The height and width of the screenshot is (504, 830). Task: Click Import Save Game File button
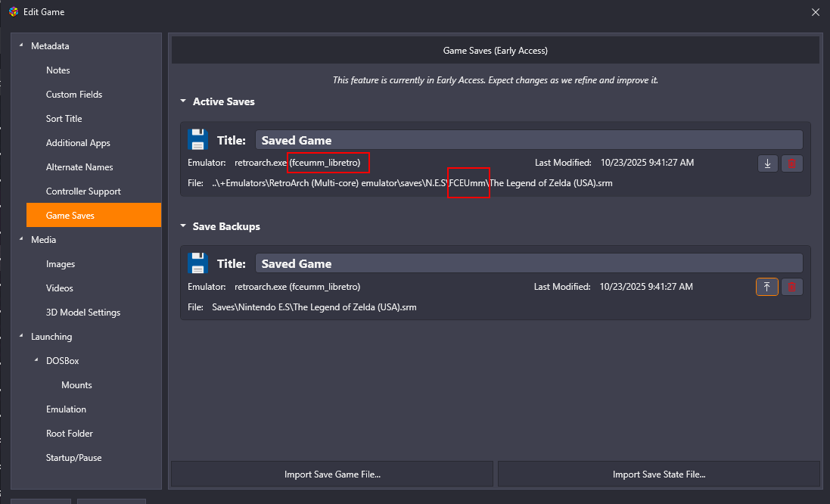332,474
